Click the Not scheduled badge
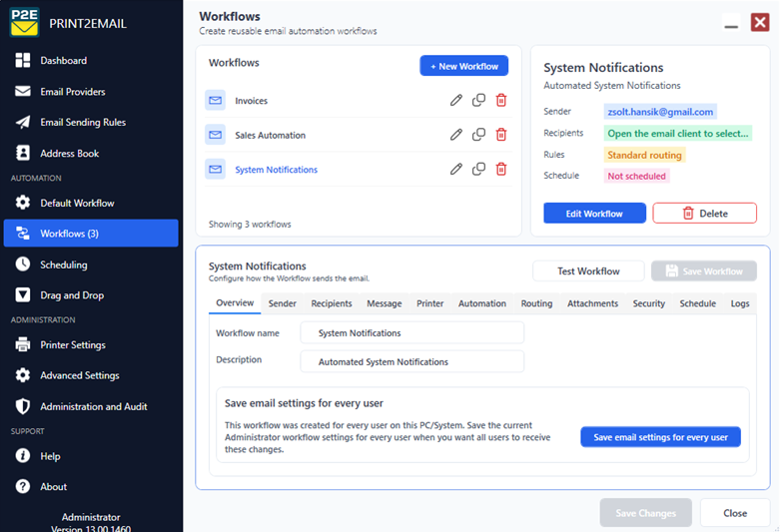Viewport: 780px width, 532px height. (637, 176)
